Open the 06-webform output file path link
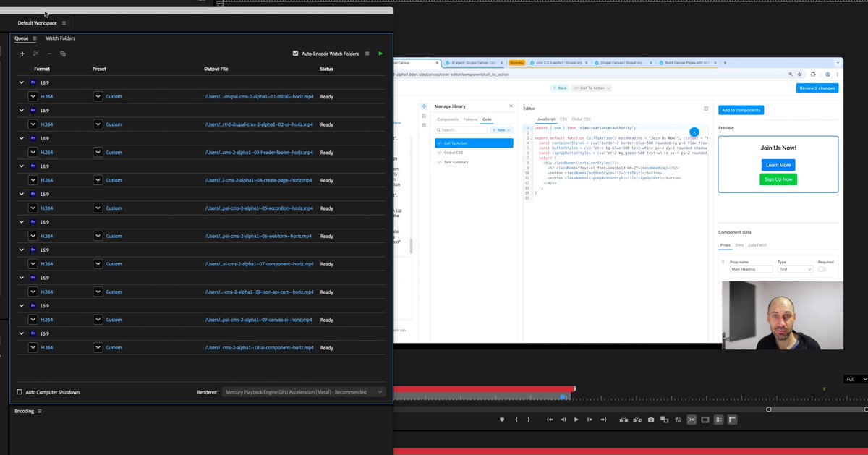This screenshot has height=455, width=868. pyautogui.click(x=259, y=236)
